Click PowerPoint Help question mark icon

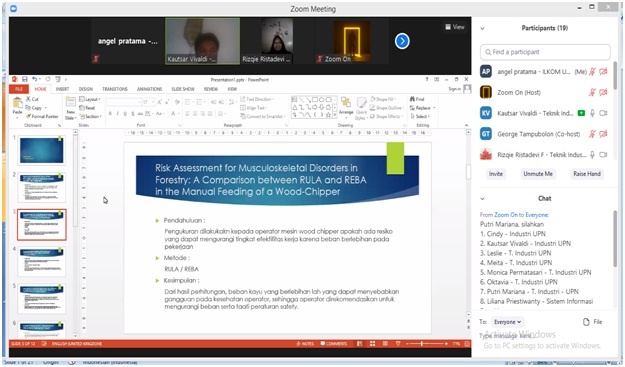coord(426,79)
